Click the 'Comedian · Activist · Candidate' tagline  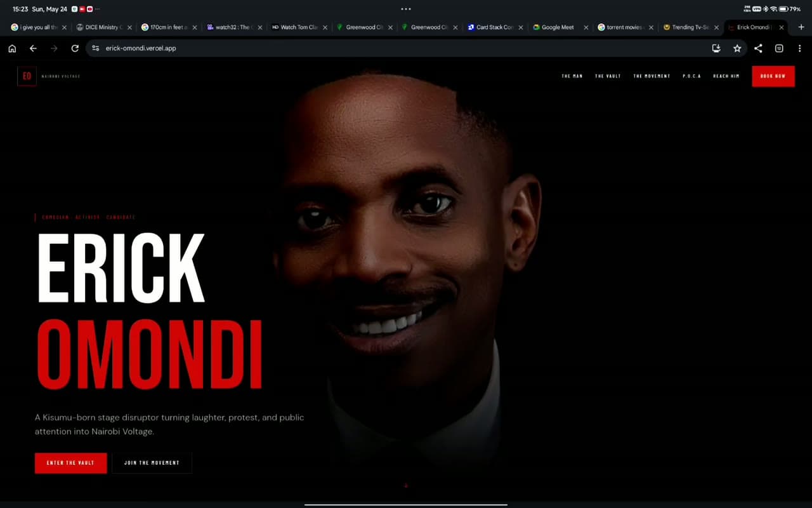click(88, 217)
